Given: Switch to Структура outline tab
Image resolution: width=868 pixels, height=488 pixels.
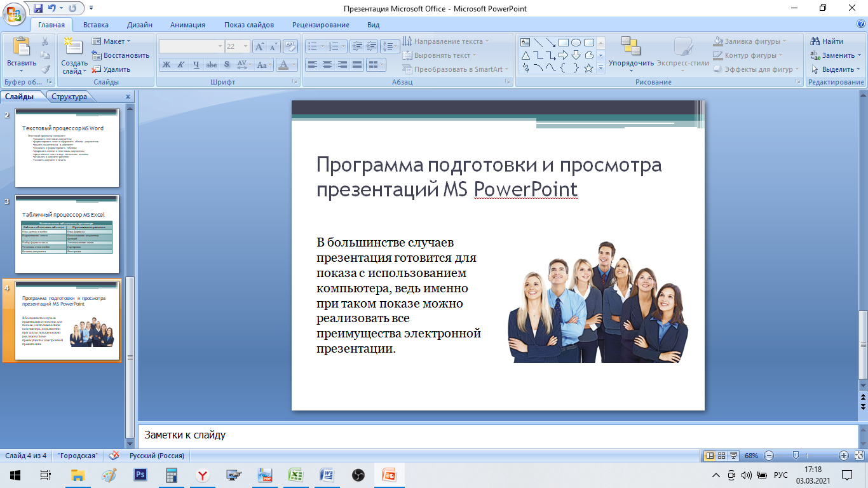Looking at the screenshot, I should tap(69, 97).
